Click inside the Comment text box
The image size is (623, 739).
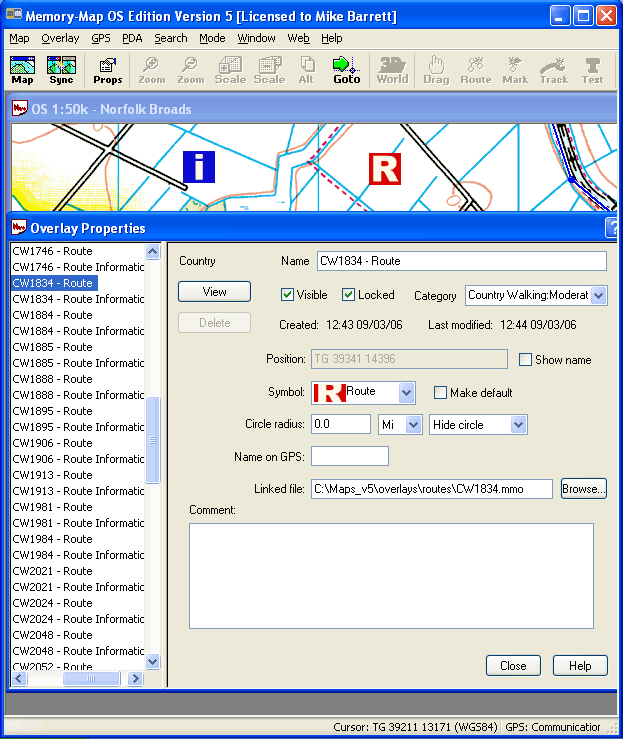coord(391,575)
